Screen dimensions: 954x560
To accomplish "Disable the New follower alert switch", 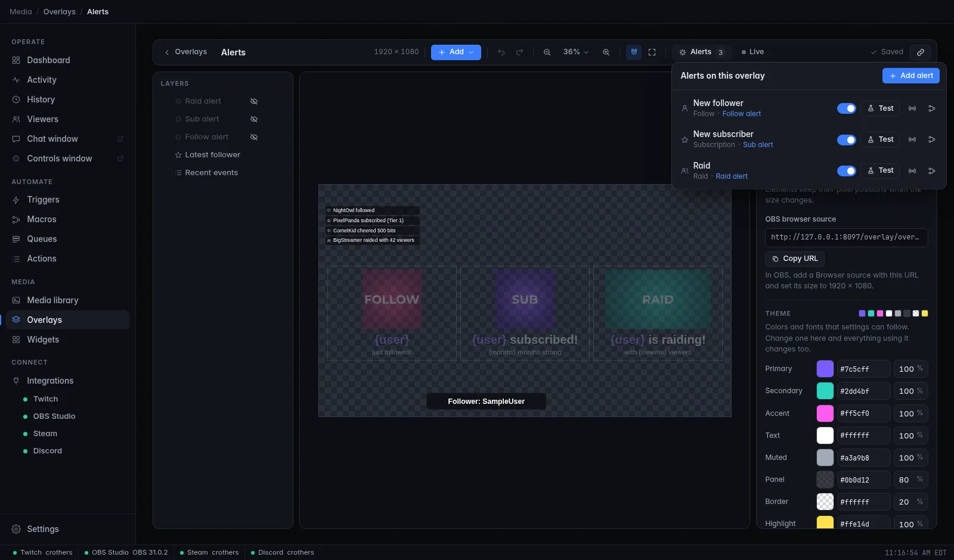I will pos(847,108).
